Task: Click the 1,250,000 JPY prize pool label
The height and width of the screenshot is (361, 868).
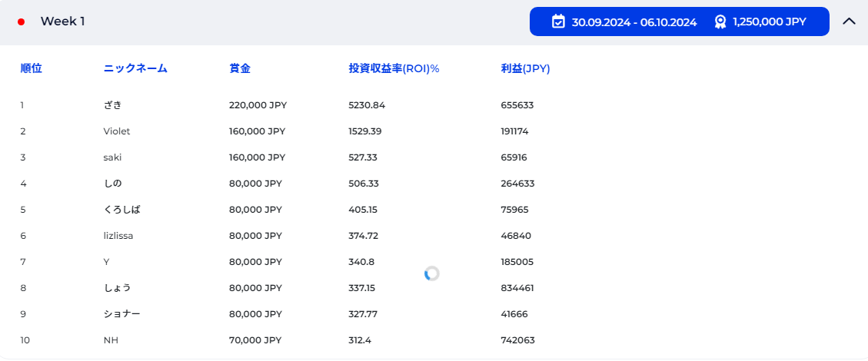Action: point(769,22)
